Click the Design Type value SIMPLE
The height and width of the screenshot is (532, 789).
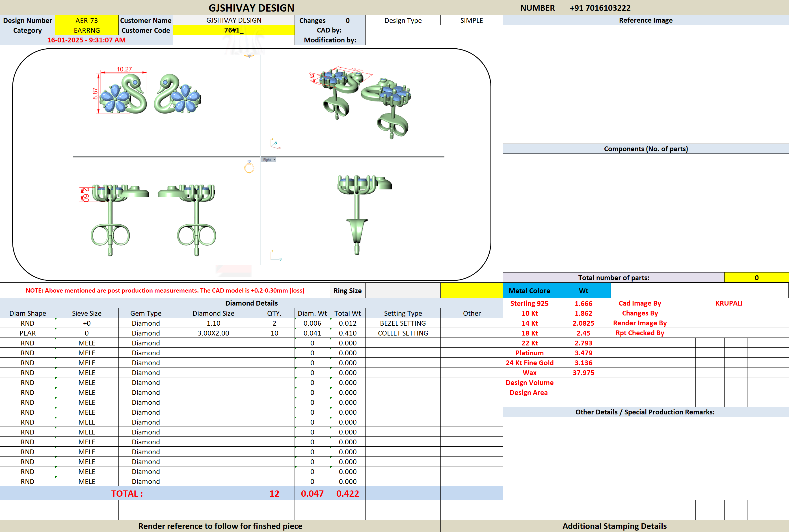pos(472,20)
